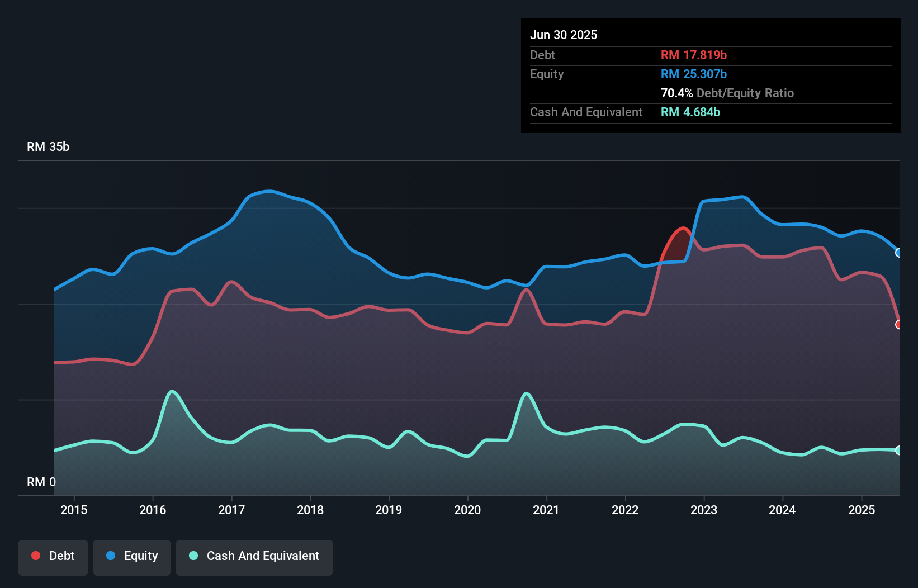The image size is (918, 588).
Task: Click the blue Equity endpoint marker
Action: [x=898, y=253]
